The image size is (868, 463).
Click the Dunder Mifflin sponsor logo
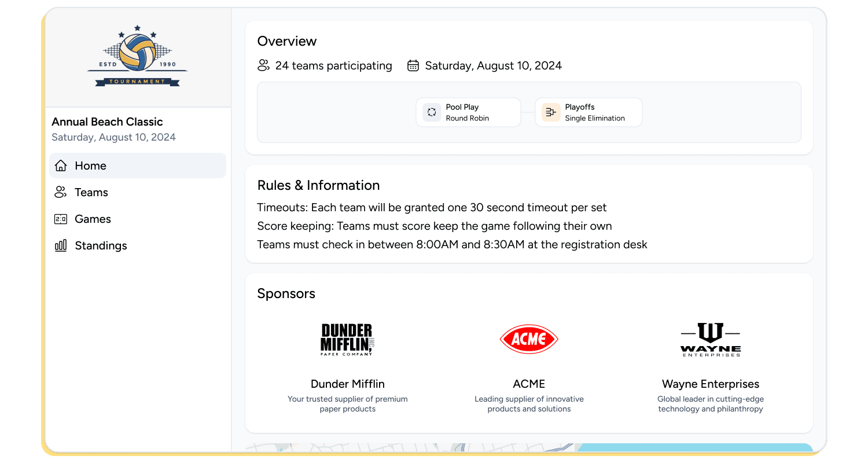347,339
